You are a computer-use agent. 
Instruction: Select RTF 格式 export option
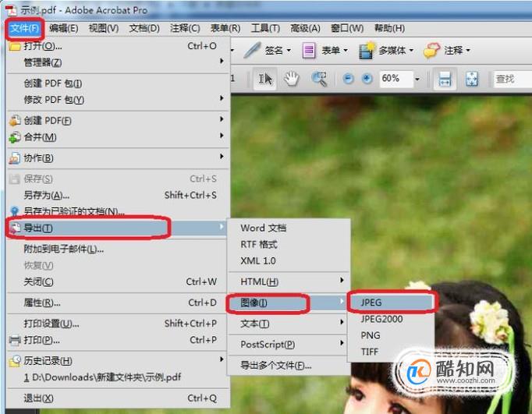(x=289, y=245)
